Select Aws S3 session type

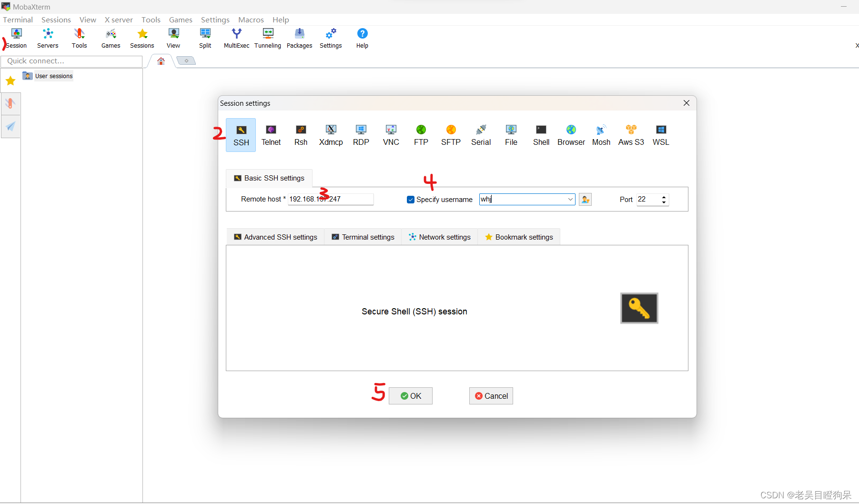pyautogui.click(x=631, y=135)
